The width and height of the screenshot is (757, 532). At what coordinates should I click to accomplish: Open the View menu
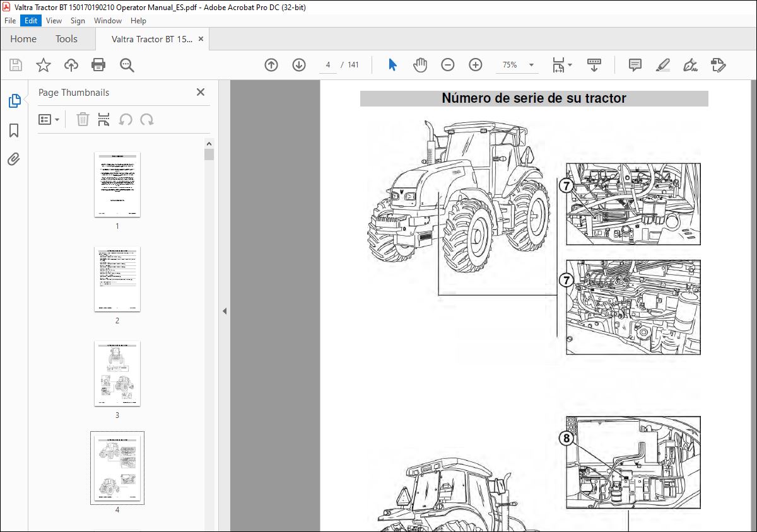(x=54, y=21)
